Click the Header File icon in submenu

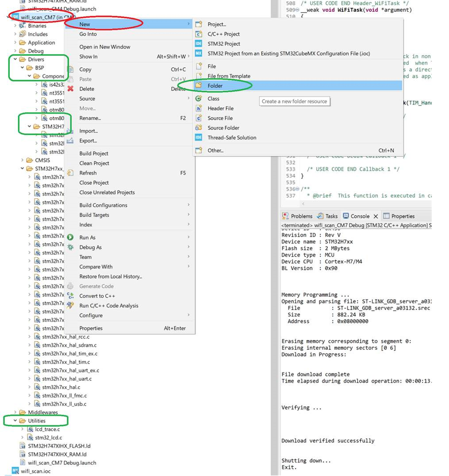[199, 108]
